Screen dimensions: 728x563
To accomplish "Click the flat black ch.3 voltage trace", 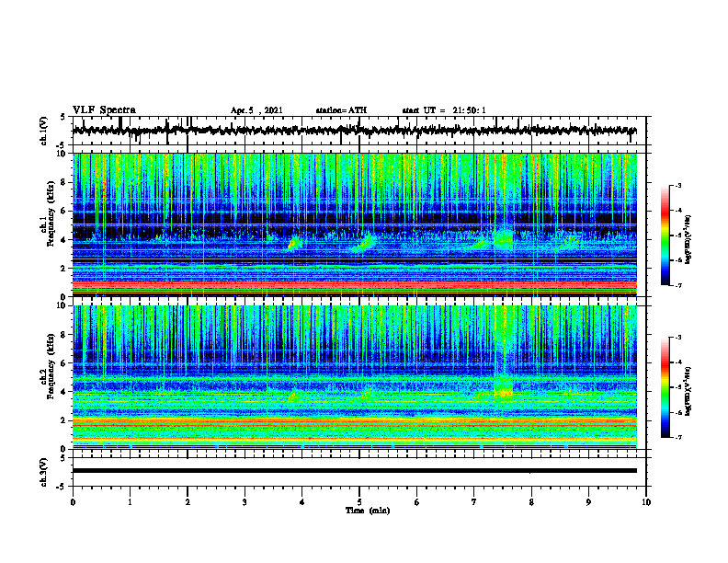I will pyautogui.click(x=355, y=471).
